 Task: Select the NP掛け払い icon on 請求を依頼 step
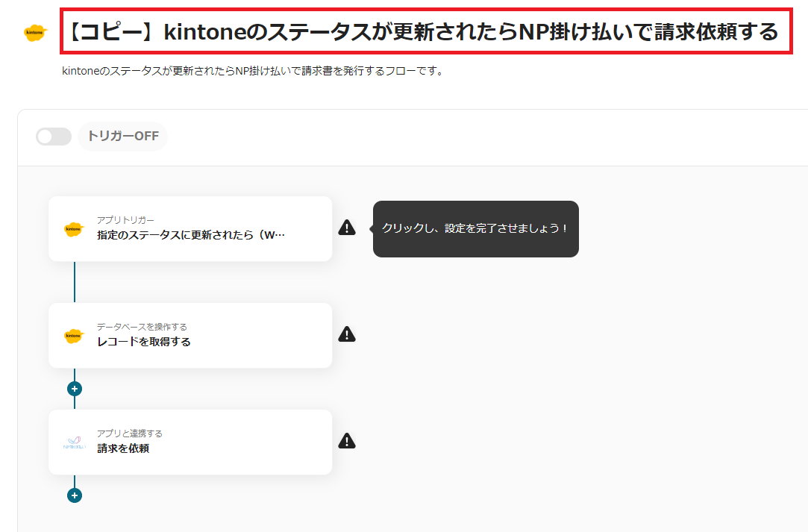click(73, 442)
